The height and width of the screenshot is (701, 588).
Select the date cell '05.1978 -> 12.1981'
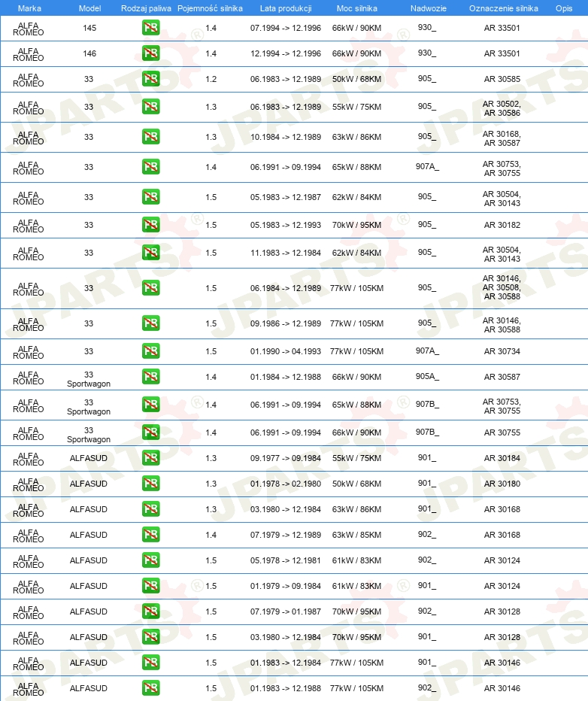(286, 560)
